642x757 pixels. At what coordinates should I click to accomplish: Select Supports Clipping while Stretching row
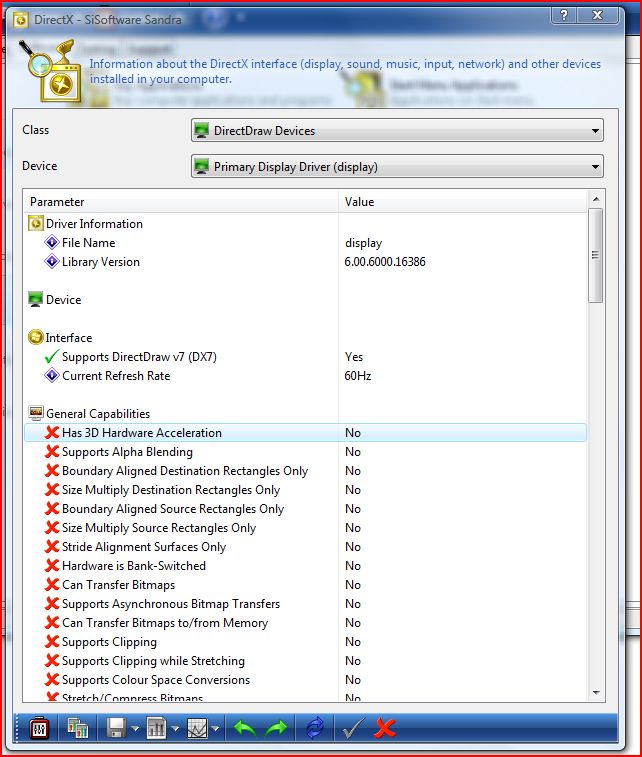pyautogui.click(x=306, y=660)
